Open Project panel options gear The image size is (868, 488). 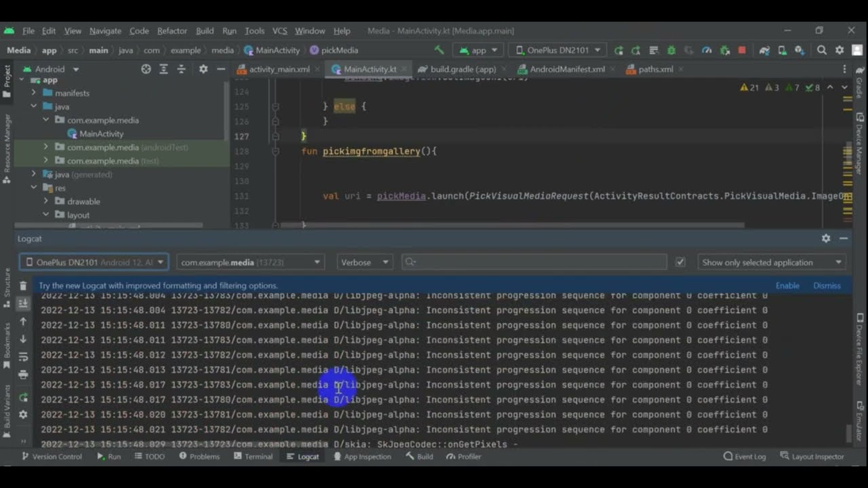203,69
